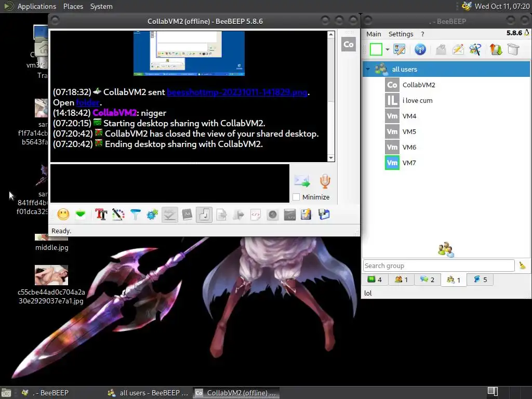Click the send file document icon
The height and width of the screenshot is (399, 532).
pyautogui.click(x=221, y=215)
